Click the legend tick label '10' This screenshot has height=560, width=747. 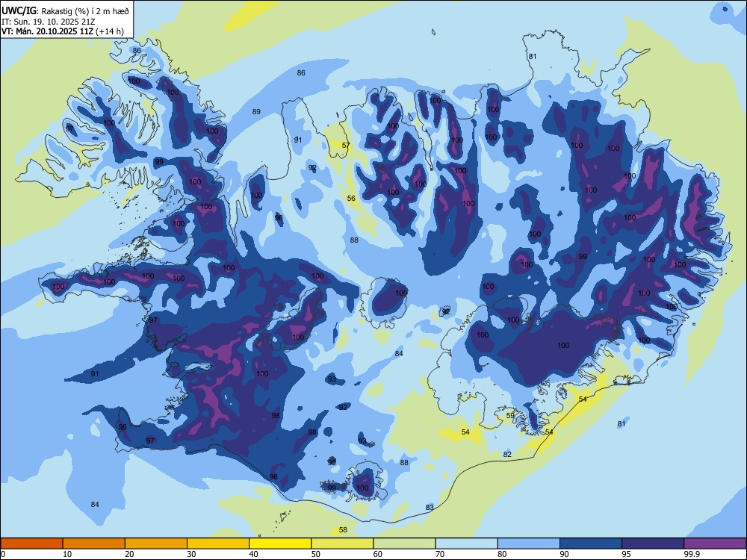coord(67,554)
